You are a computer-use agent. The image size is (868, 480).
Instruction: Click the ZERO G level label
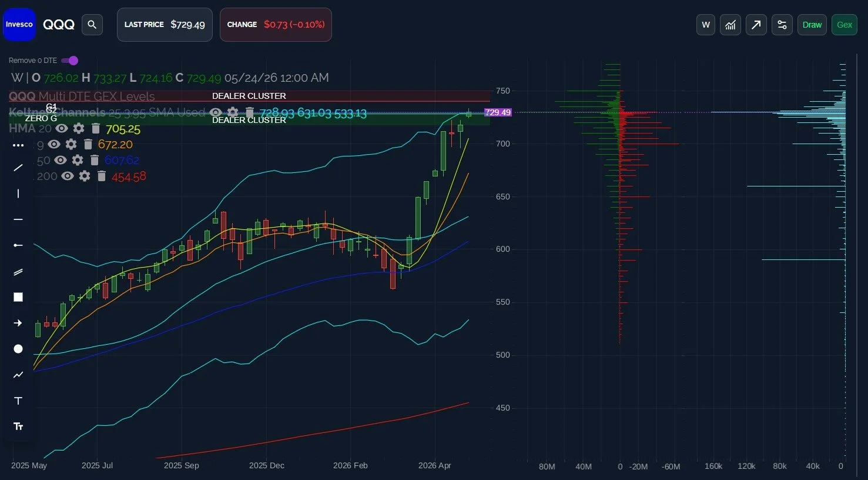click(41, 118)
